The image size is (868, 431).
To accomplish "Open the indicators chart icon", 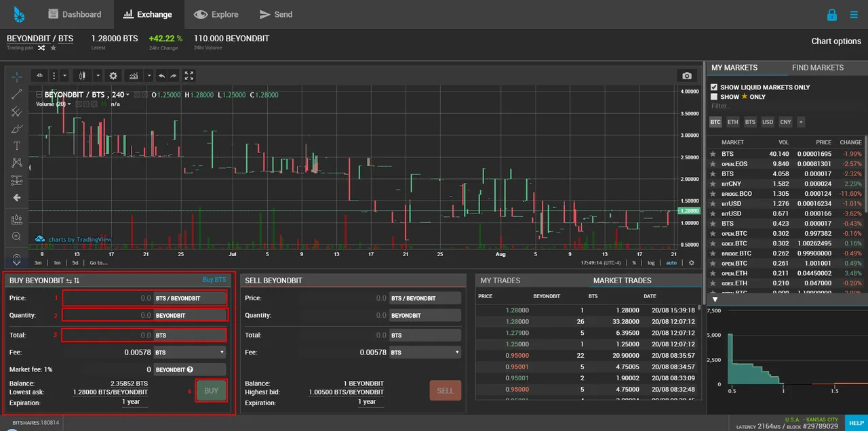I will [133, 76].
